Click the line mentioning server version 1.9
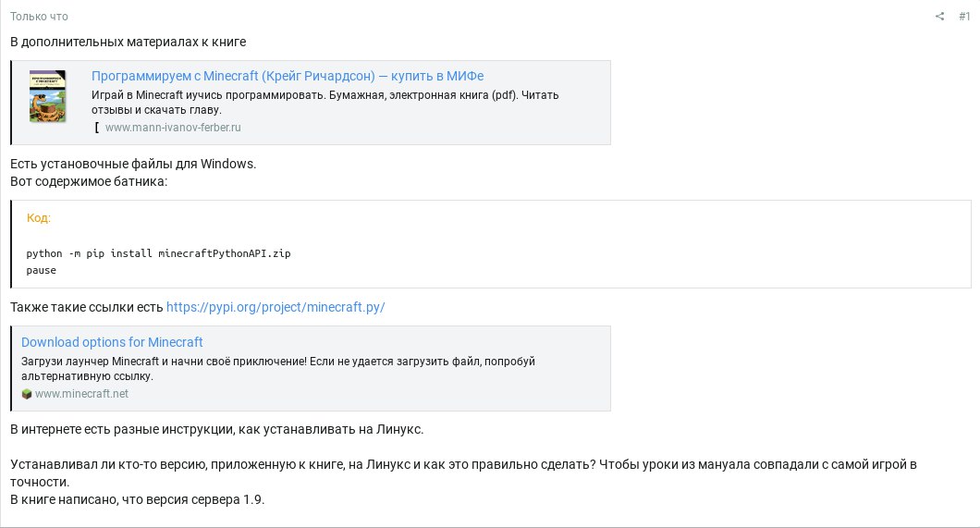This screenshot has width=980, height=528. pos(138,500)
